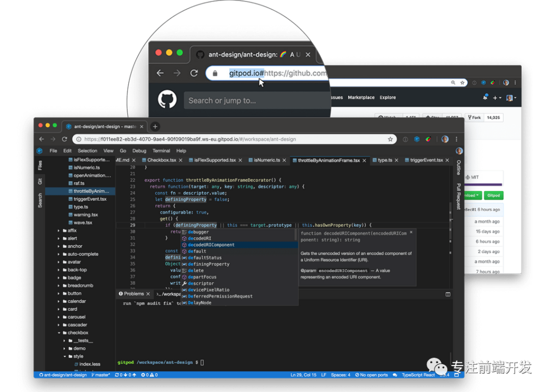Expand the demo folder

click(65, 349)
